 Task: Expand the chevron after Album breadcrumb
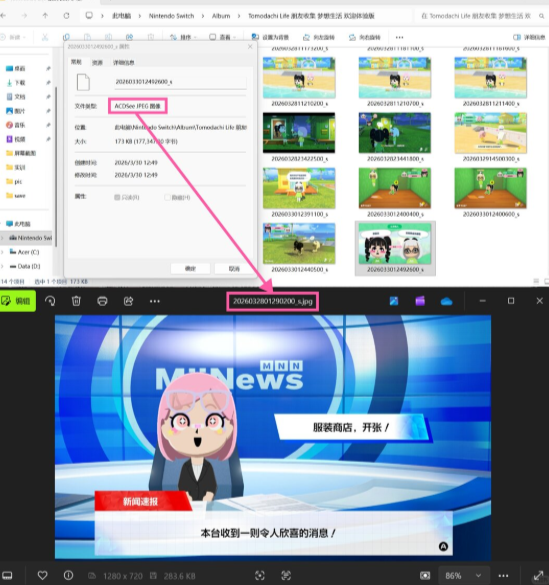(239, 16)
